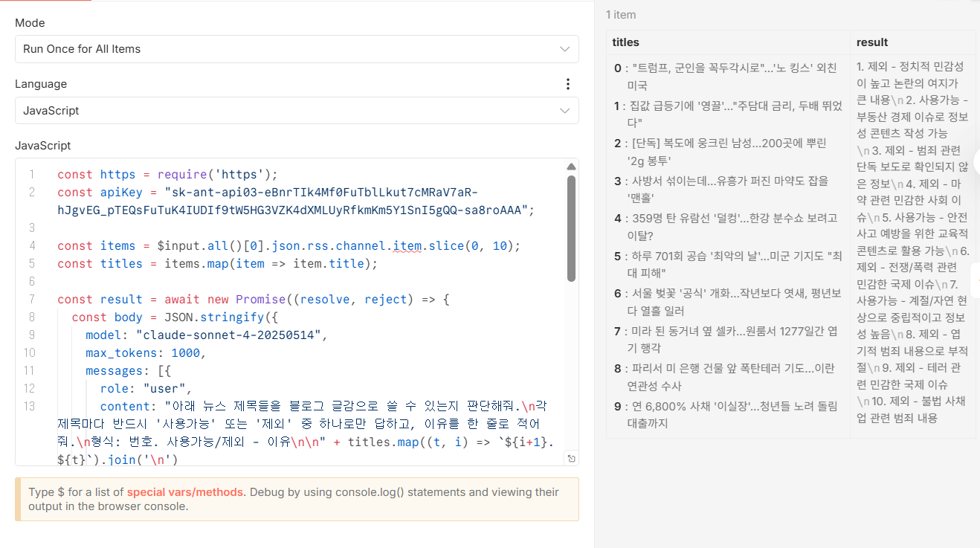Click the code editor pop-out icon
Image resolution: width=980 pixels, height=548 pixels.
pos(570,459)
